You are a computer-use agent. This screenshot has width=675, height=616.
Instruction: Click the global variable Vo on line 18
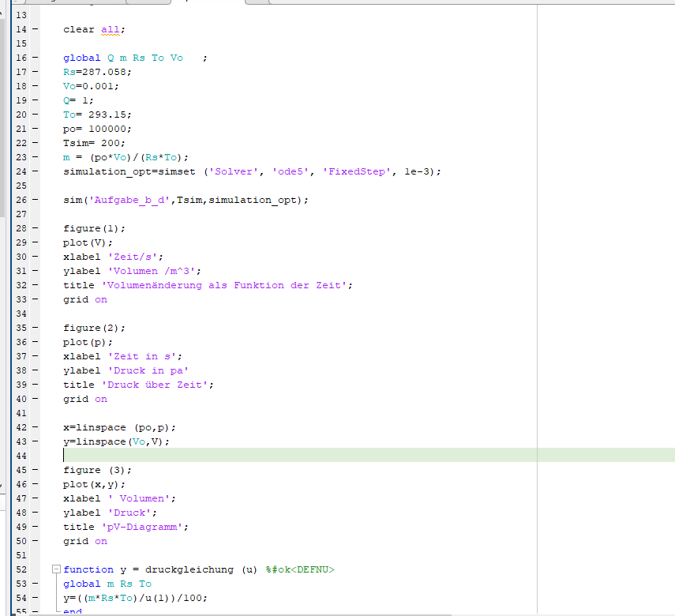pos(69,86)
